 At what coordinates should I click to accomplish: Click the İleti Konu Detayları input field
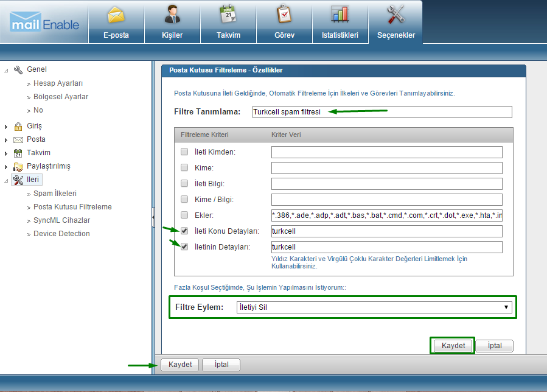387,231
